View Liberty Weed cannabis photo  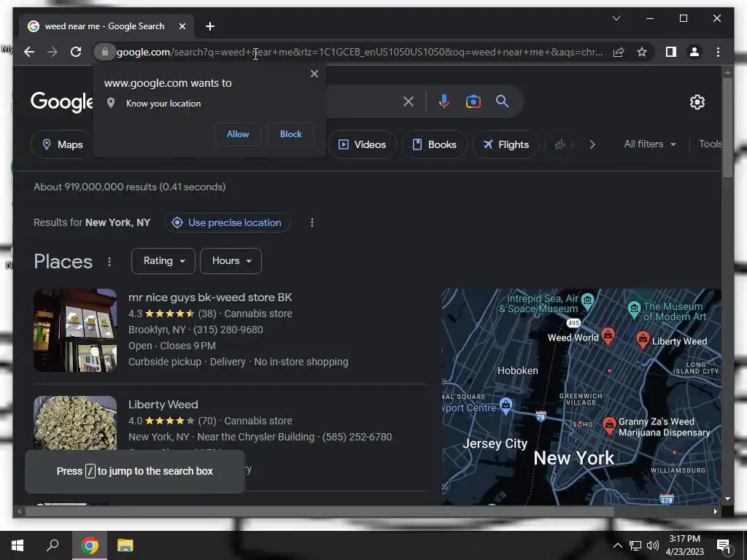point(75,424)
